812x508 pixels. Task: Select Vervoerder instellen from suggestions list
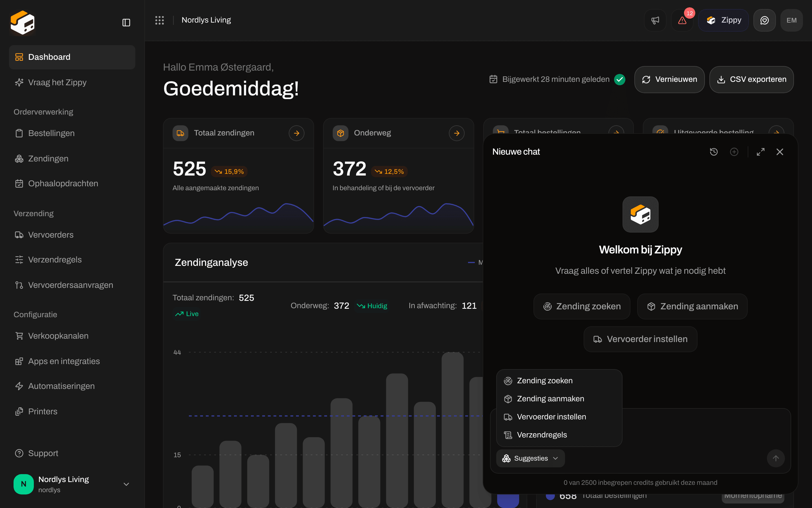click(x=559, y=417)
